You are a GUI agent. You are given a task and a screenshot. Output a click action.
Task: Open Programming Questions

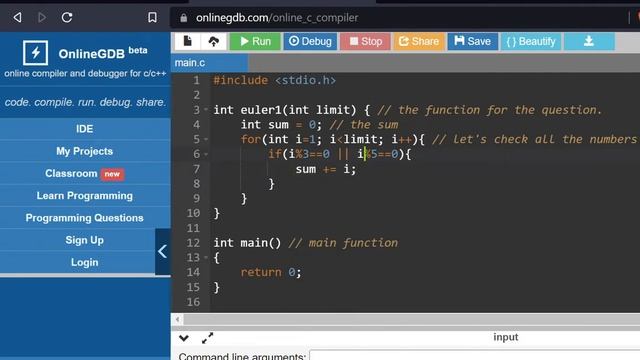pyautogui.click(x=84, y=218)
